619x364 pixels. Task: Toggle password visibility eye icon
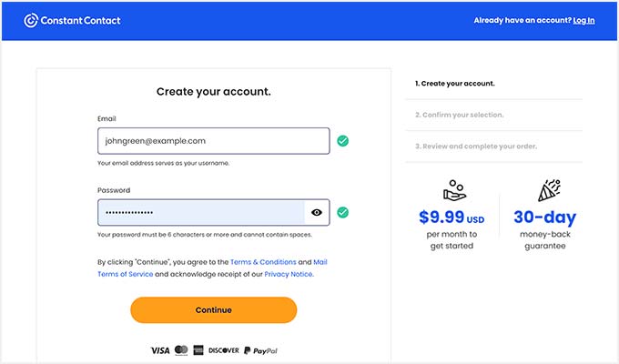317,213
